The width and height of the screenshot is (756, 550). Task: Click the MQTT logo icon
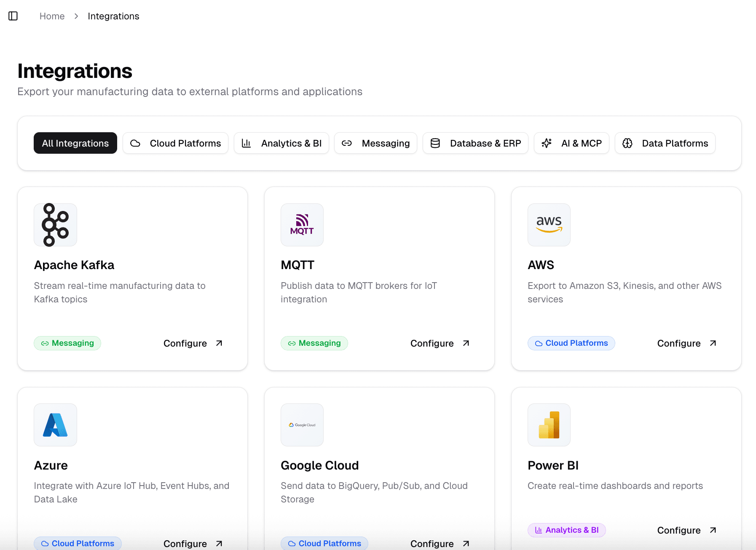tap(302, 225)
